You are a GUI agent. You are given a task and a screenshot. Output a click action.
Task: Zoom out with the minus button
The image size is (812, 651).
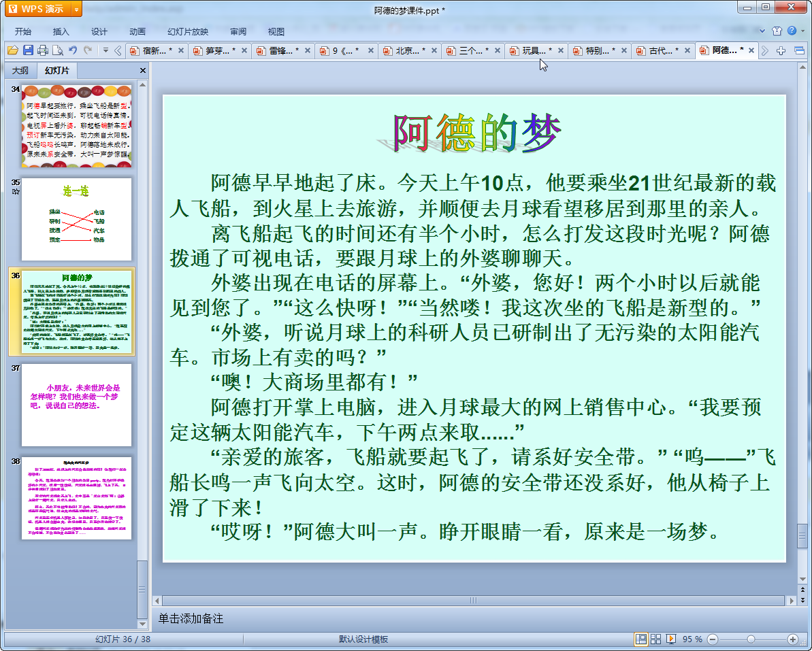coord(713,639)
